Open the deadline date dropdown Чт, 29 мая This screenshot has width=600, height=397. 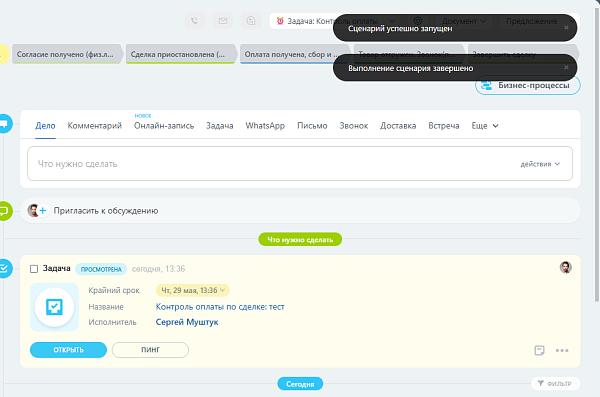click(x=193, y=290)
